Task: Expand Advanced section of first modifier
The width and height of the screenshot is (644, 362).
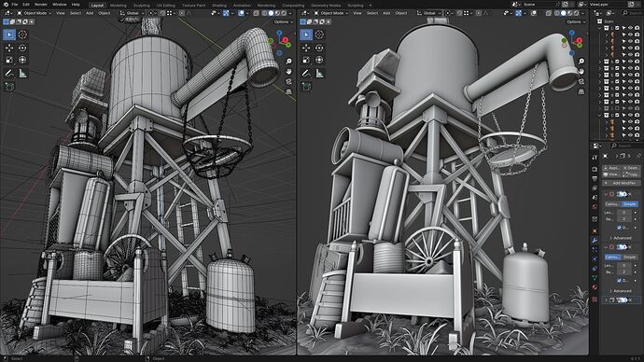Action: [x=622, y=238]
